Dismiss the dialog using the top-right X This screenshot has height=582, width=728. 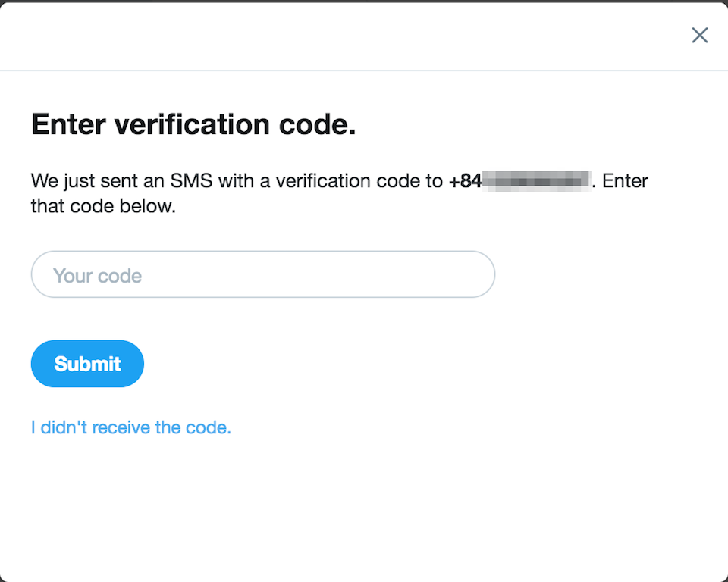[x=700, y=36]
